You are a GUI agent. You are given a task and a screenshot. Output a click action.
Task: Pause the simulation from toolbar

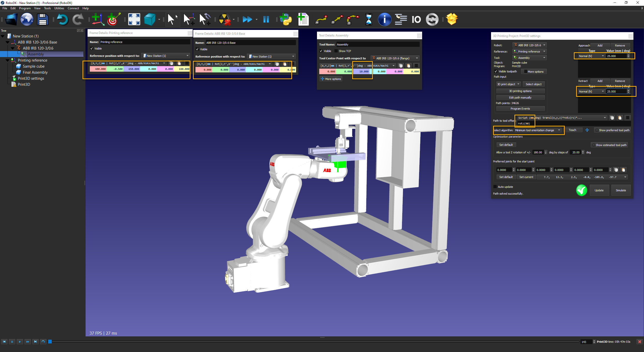click(x=266, y=19)
